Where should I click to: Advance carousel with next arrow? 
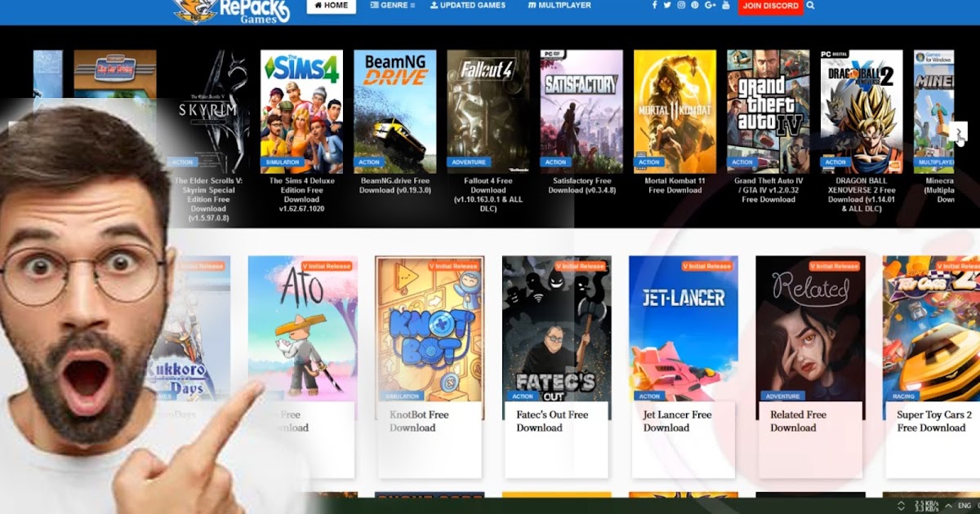pos(960,132)
